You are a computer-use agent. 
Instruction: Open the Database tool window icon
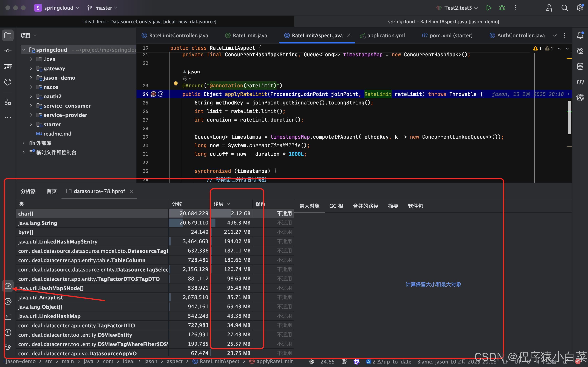[x=580, y=66]
